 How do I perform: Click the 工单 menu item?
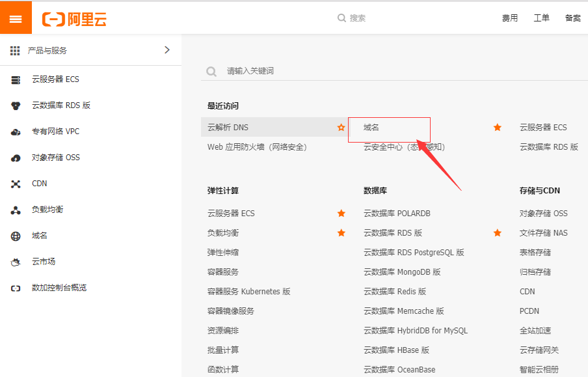pyautogui.click(x=542, y=18)
